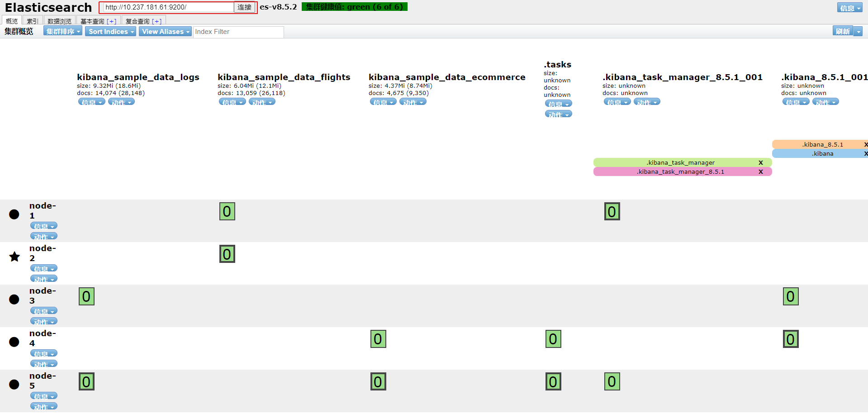Image resolution: width=868 pixels, height=414 pixels.
Task: Open the 基本查询 basic query tab
Action: (98, 21)
